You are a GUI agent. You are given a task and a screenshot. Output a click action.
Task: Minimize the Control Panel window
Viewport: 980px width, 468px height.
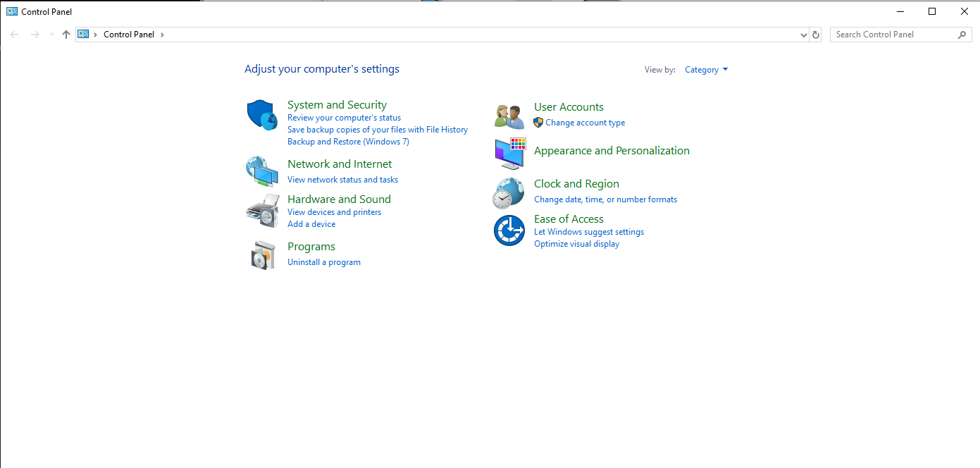click(x=900, y=11)
